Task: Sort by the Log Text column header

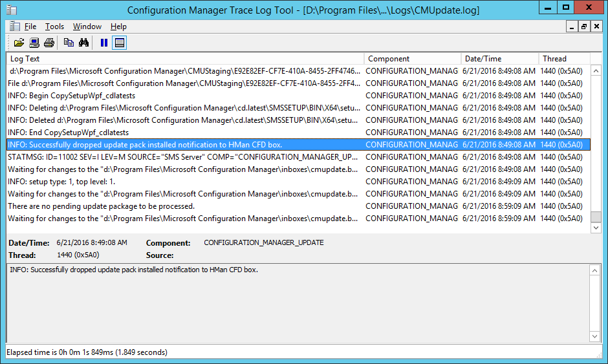Action: point(186,59)
